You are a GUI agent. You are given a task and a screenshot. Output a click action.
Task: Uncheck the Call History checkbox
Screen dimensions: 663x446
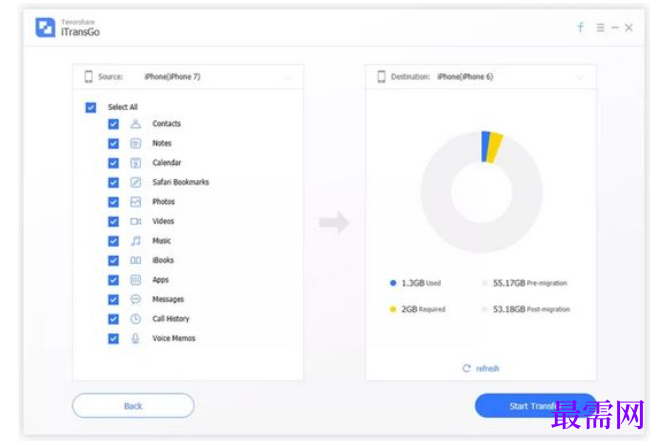113,319
